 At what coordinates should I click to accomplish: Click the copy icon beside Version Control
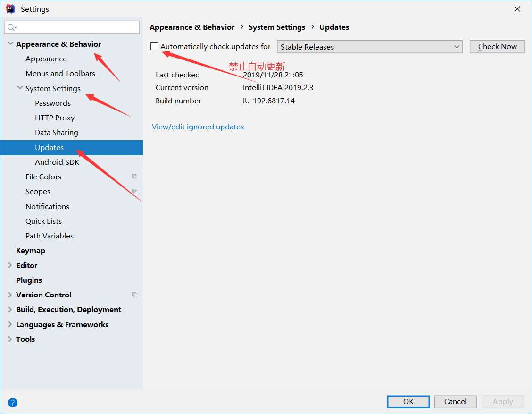click(135, 295)
